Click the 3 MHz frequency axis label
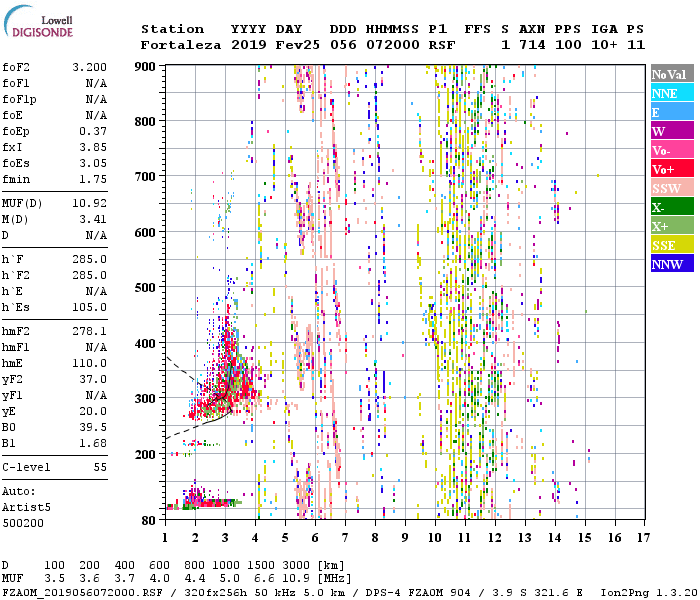 coord(225,538)
